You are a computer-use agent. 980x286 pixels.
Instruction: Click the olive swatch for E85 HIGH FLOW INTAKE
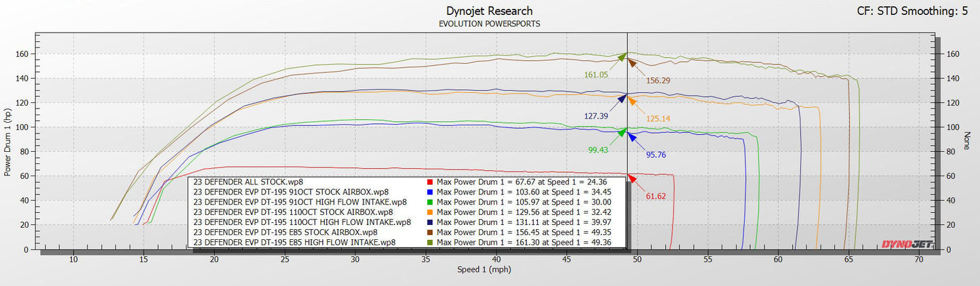pyautogui.click(x=431, y=242)
